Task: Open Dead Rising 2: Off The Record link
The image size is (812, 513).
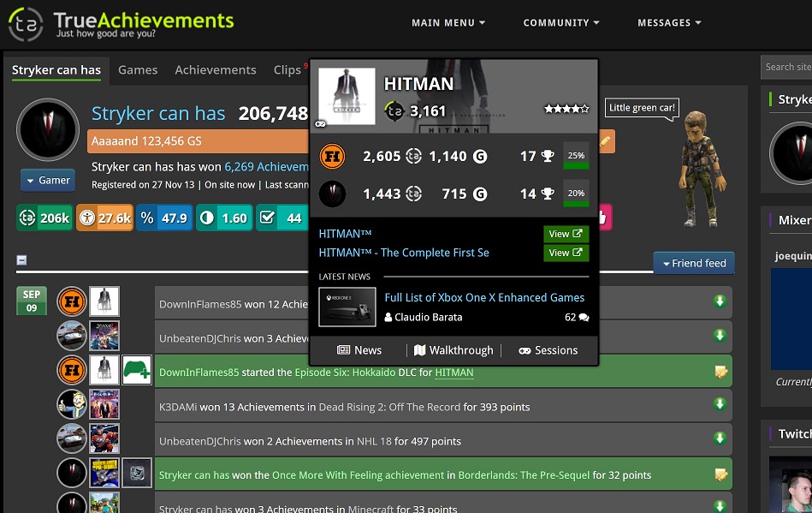Action: (389, 407)
